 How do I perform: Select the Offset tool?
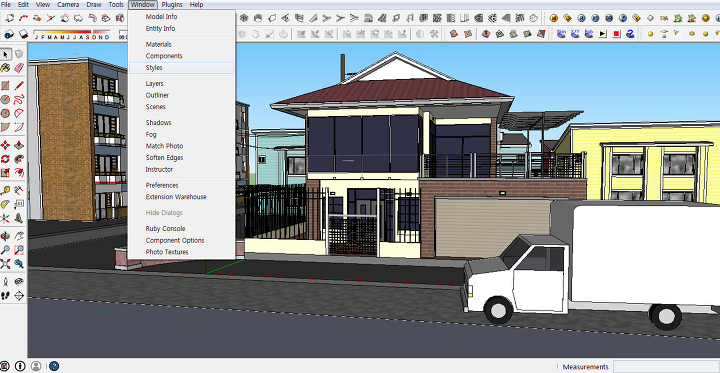coord(19,173)
